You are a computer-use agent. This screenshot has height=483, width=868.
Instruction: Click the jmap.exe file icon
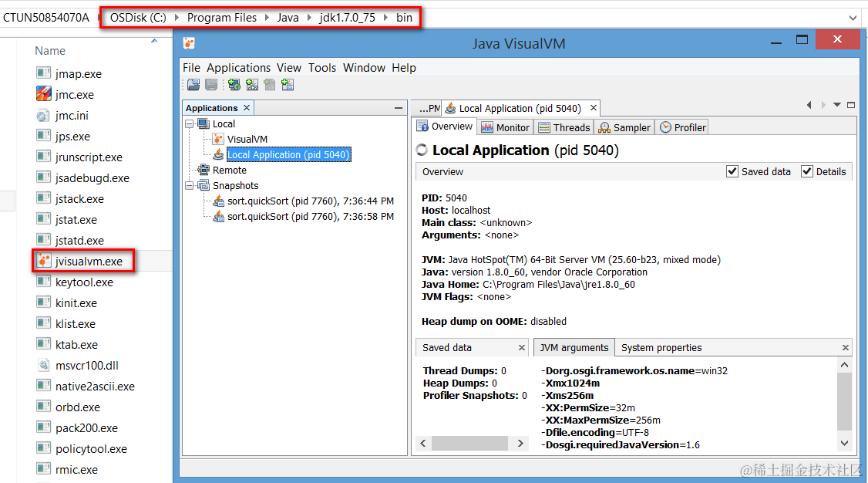(x=44, y=73)
